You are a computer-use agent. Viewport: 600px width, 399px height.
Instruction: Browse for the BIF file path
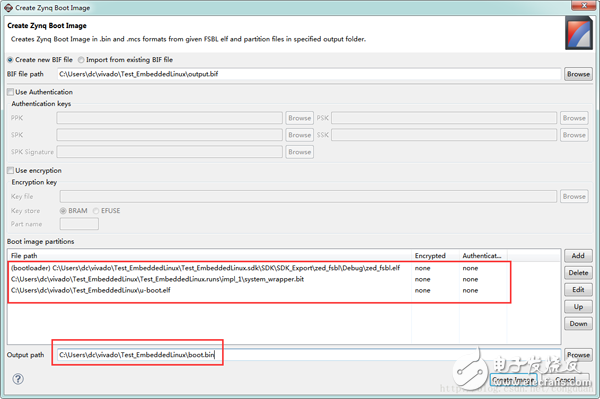[578, 74]
